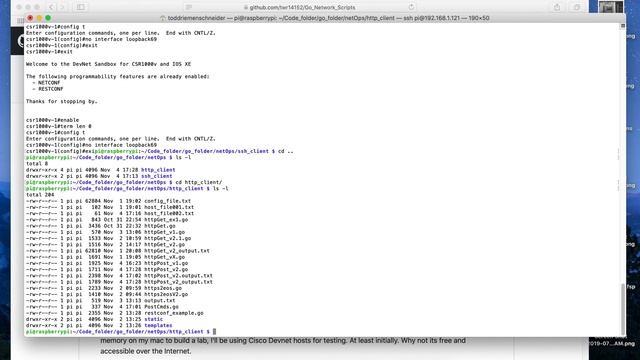Click 'total 204' line
640x360 pixels.
click(x=40, y=195)
